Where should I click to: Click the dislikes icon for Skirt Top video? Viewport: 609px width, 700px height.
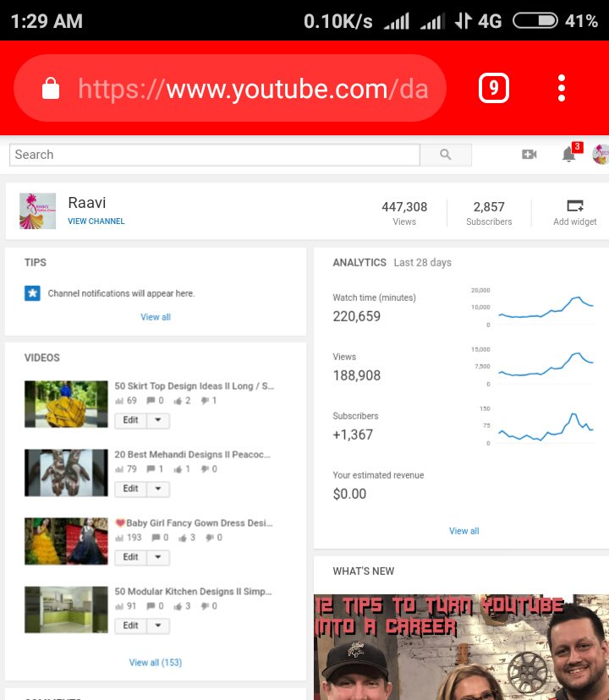205,401
